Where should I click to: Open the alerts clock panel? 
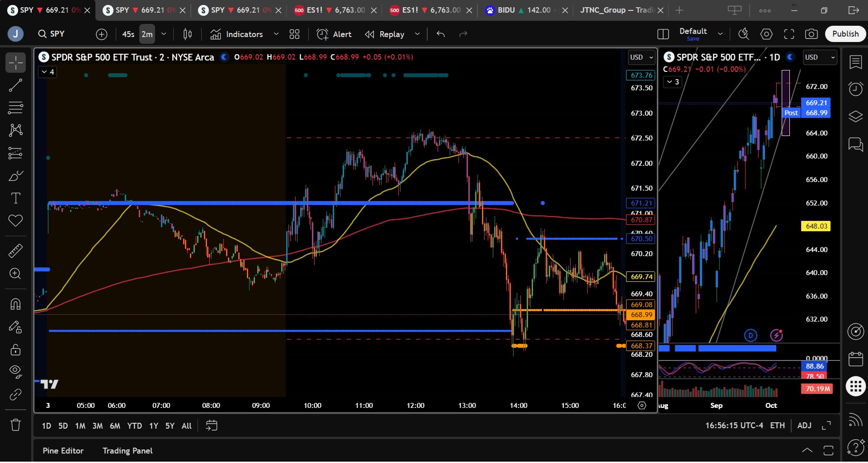[856, 89]
